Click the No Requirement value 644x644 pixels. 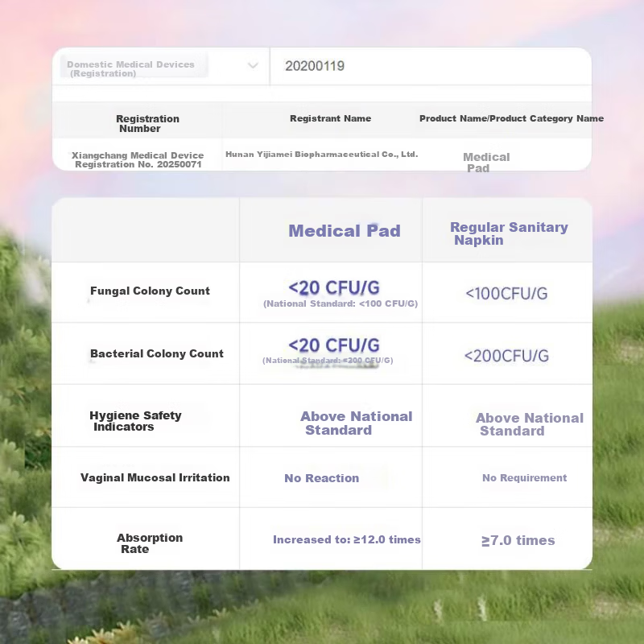[x=525, y=477]
